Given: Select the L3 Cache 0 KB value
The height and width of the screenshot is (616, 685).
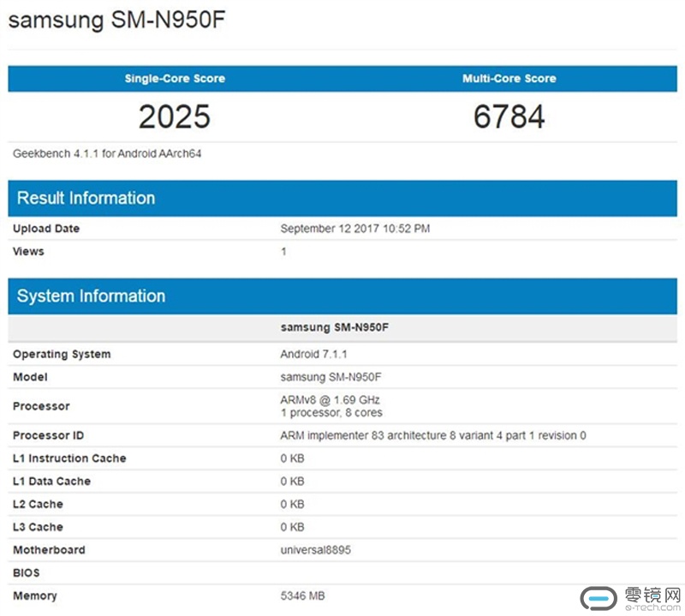Looking at the screenshot, I should pos(292,527).
